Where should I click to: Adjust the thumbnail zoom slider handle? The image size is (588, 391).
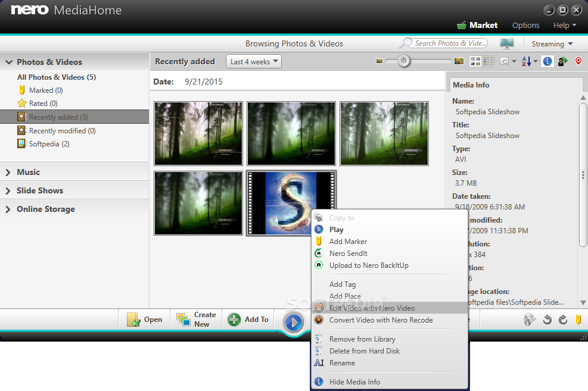[403, 61]
